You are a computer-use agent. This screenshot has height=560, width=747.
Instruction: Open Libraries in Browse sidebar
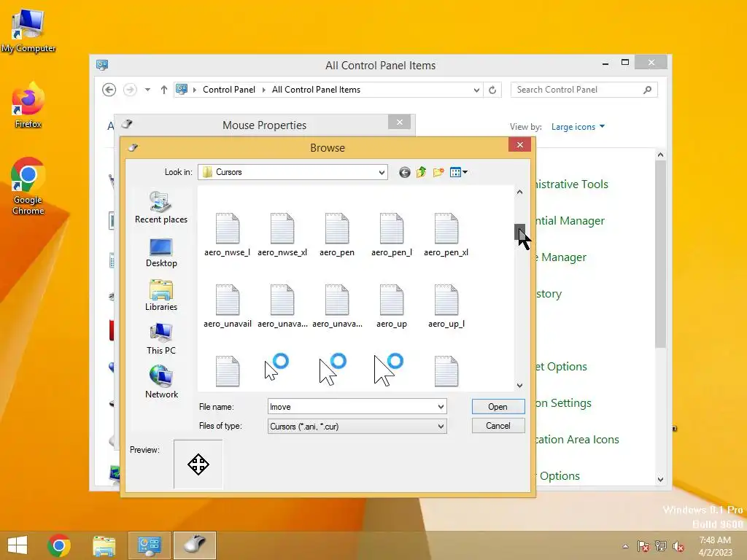point(161,296)
